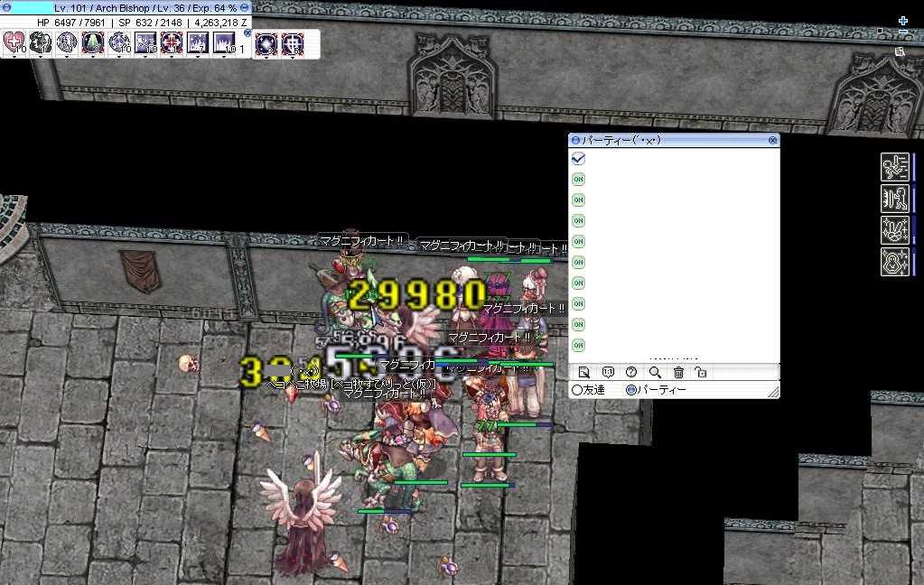Click the small map icon below minimap zoom
924x585 pixels.
[900, 51]
